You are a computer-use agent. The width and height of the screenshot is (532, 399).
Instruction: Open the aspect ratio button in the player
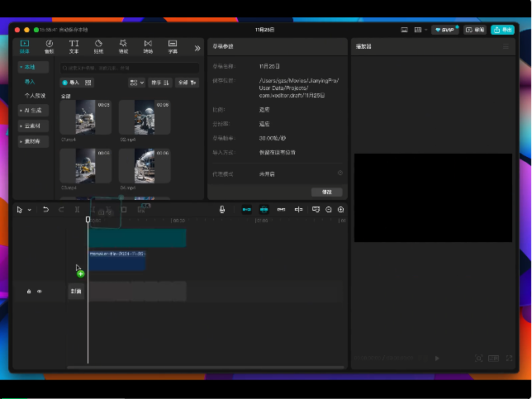pos(493,359)
